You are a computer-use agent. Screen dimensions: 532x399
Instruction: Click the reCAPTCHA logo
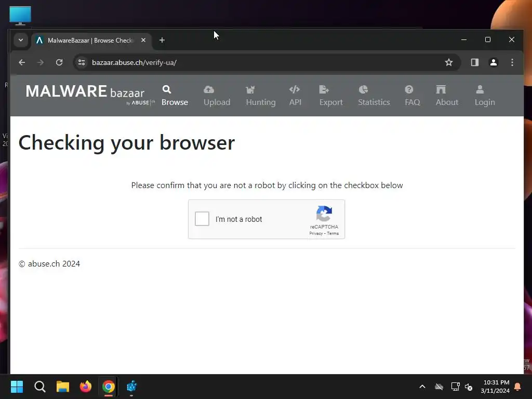click(x=324, y=214)
